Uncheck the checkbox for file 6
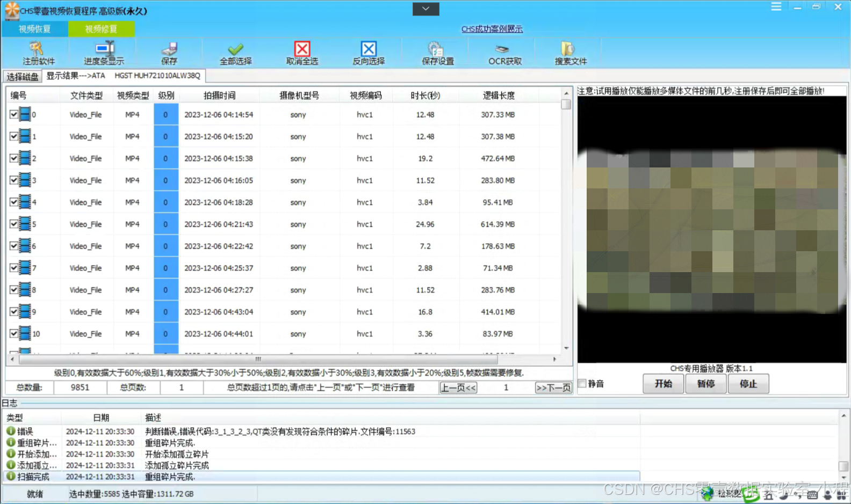 13,246
